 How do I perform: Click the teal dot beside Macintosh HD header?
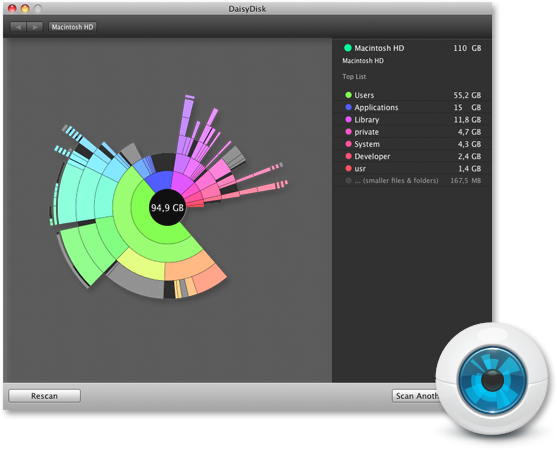pyautogui.click(x=348, y=48)
